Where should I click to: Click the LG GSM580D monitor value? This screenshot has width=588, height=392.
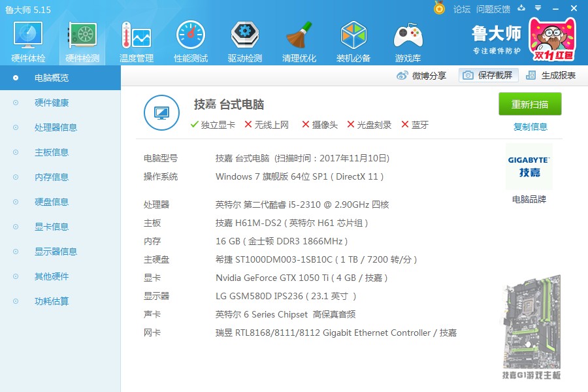pos(286,297)
